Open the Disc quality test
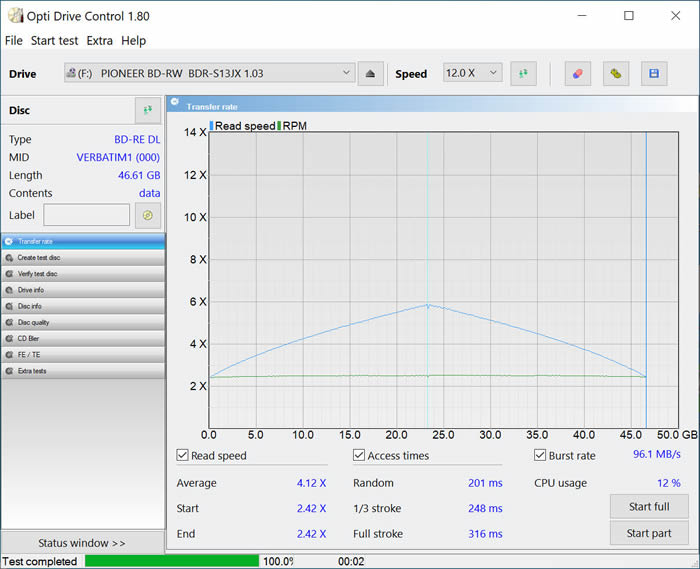 (83, 322)
